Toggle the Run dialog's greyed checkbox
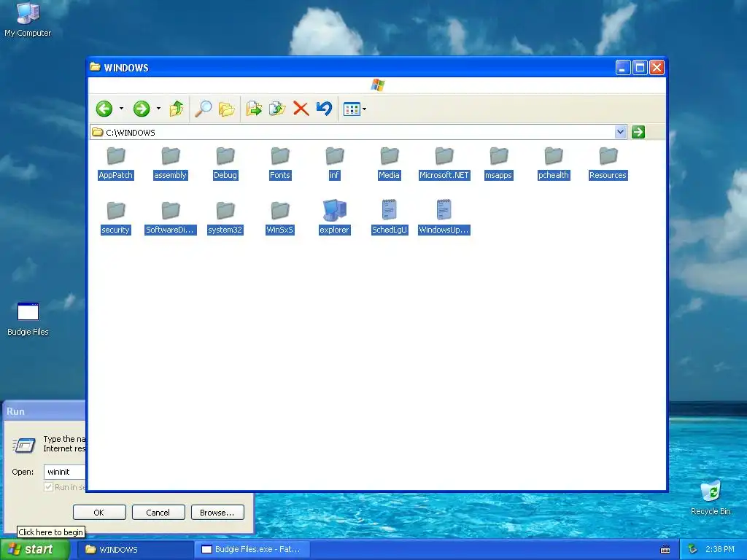Viewport: 747px width, 560px height. tap(48, 486)
